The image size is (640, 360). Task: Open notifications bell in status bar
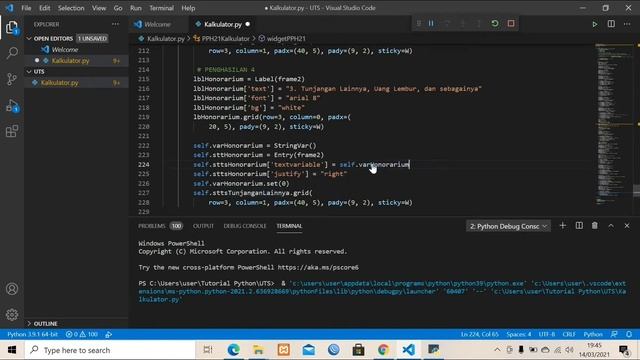[629, 334]
